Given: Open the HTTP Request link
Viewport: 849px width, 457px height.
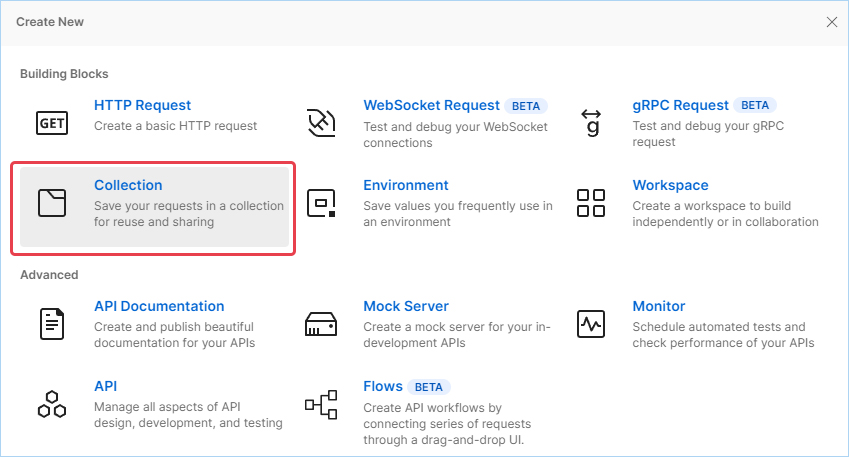Looking at the screenshot, I should [142, 105].
